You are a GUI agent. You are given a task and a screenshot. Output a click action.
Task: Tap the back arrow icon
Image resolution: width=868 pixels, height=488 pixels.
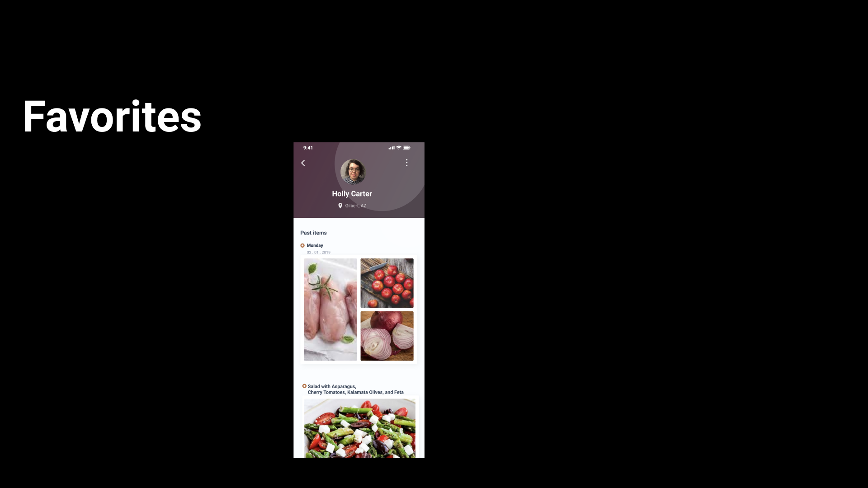pyautogui.click(x=303, y=163)
